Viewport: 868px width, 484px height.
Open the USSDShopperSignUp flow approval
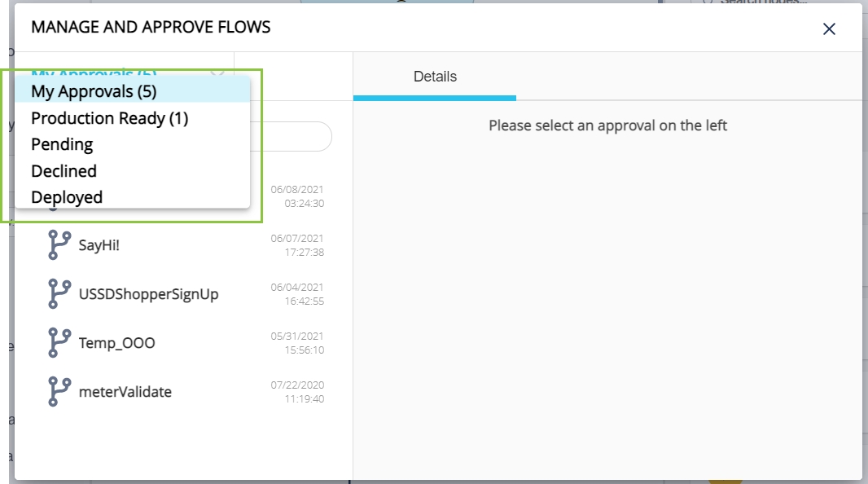(x=148, y=294)
